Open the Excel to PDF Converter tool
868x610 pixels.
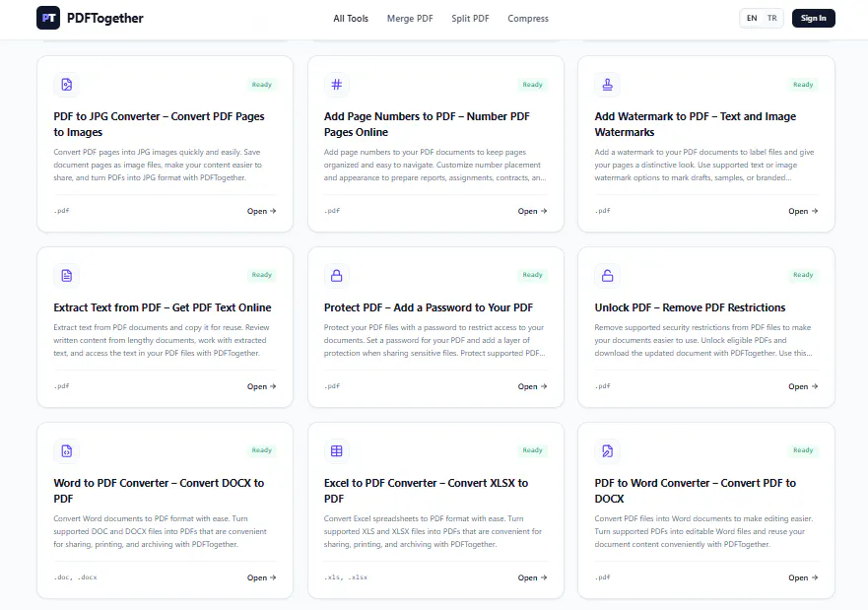point(532,577)
